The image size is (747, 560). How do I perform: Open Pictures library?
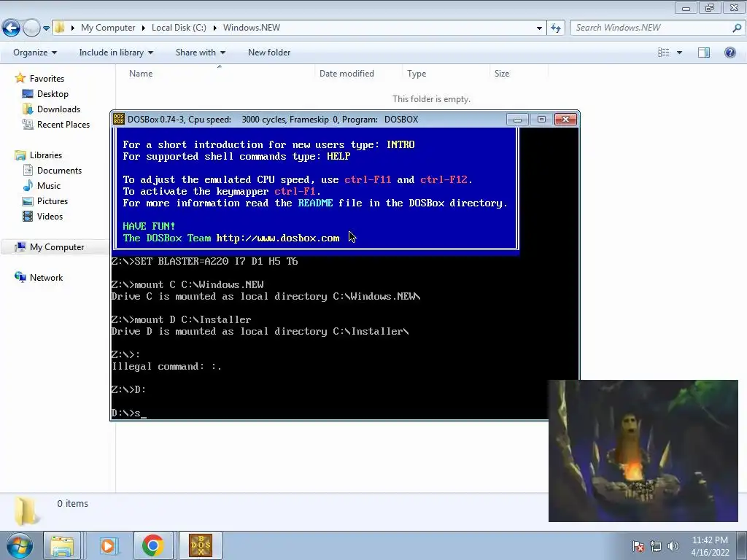[x=45, y=201]
